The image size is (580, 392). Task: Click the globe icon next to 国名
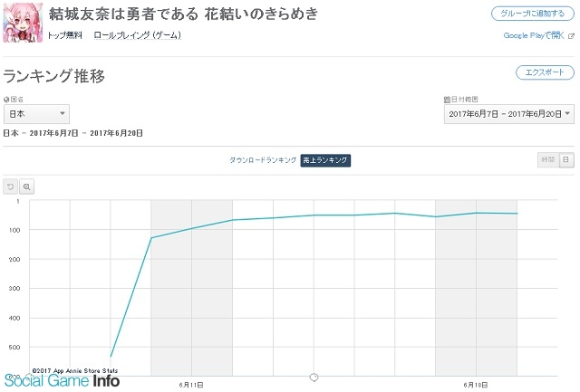point(5,99)
